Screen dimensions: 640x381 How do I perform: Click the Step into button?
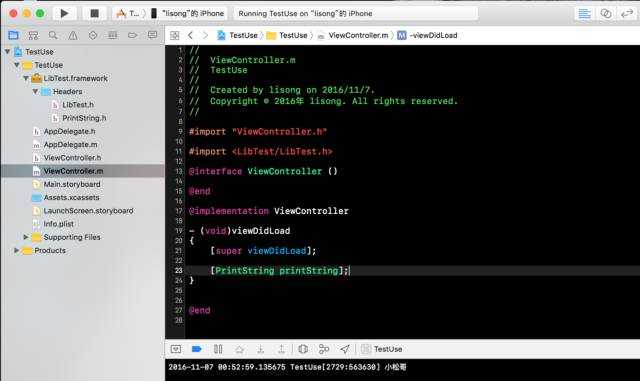point(260,349)
